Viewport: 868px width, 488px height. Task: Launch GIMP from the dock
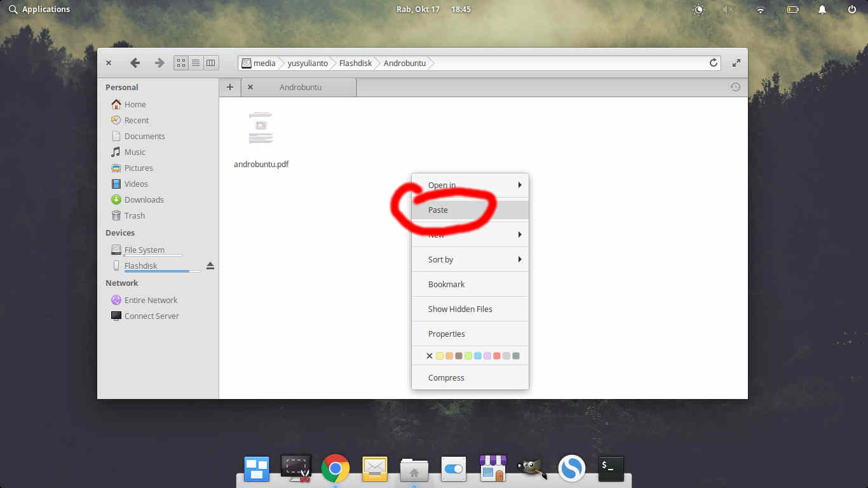pyautogui.click(x=532, y=468)
